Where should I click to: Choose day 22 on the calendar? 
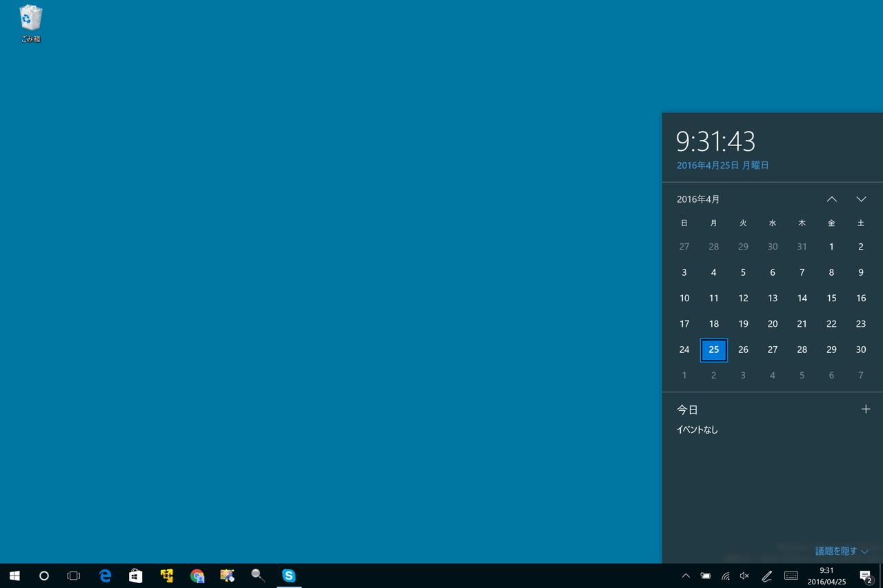(x=831, y=324)
